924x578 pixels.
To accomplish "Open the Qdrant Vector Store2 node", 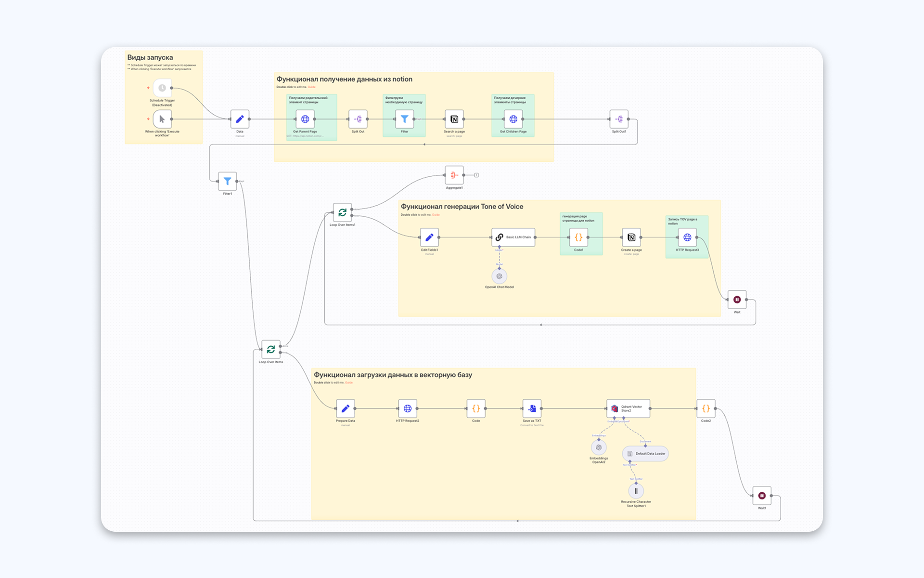I will 628,408.
